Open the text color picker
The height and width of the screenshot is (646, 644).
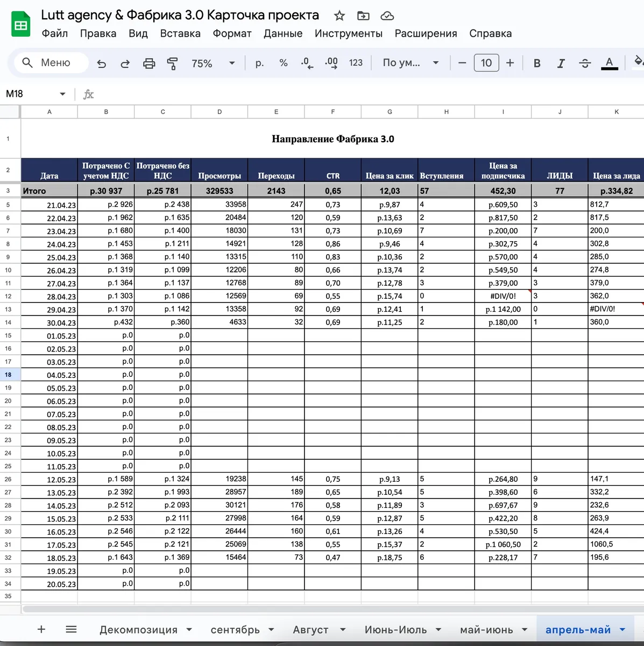(x=609, y=63)
